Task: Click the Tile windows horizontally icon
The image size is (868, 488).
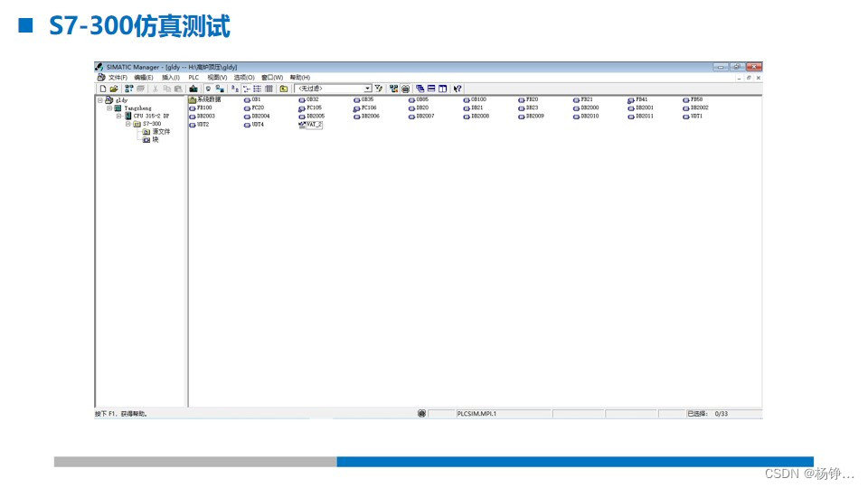Action: (x=431, y=89)
